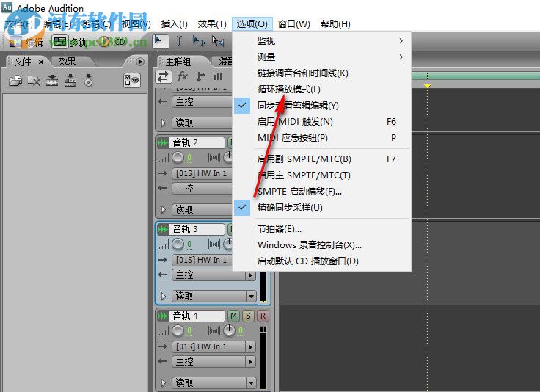
Task: Choose 启动默认 CD 播放窗口(D) item
Action: tap(321, 261)
